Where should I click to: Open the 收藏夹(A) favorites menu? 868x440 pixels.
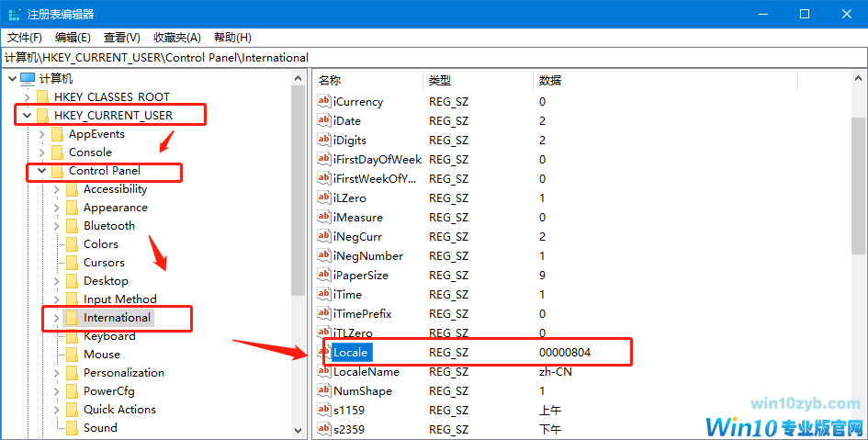pyautogui.click(x=177, y=38)
